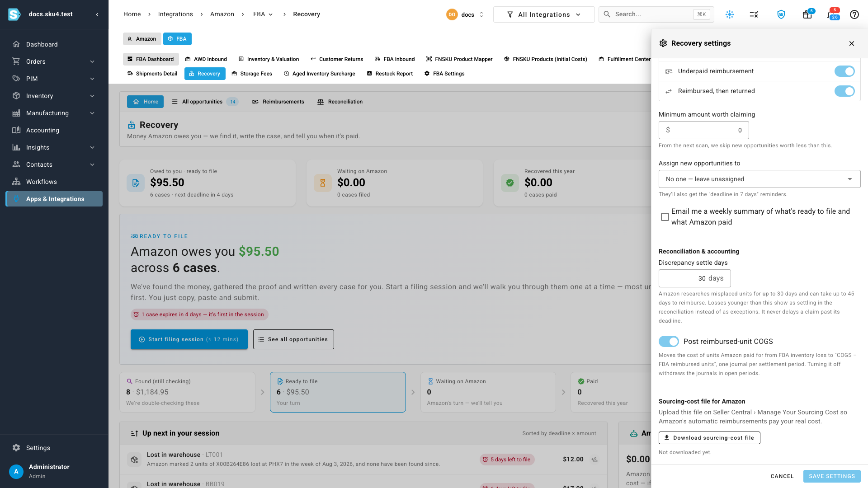Click the Workflows icon in sidebar
Image resolution: width=868 pixels, height=488 pixels.
(16, 182)
